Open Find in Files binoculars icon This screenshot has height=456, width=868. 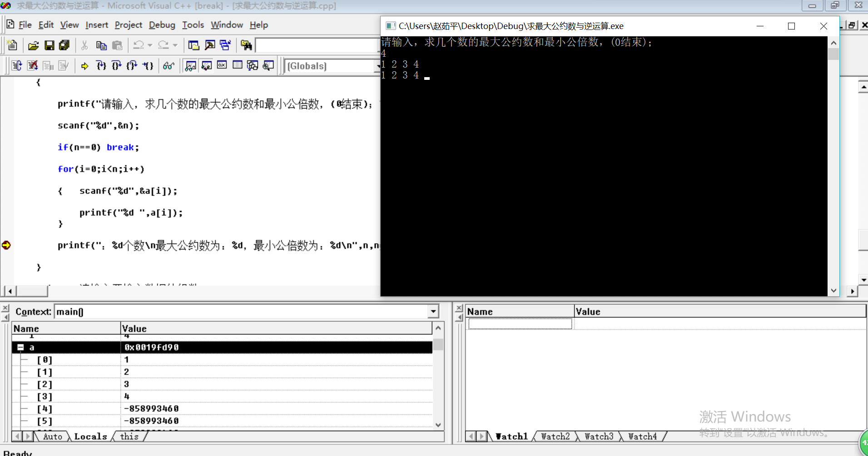click(x=246, y=45)
